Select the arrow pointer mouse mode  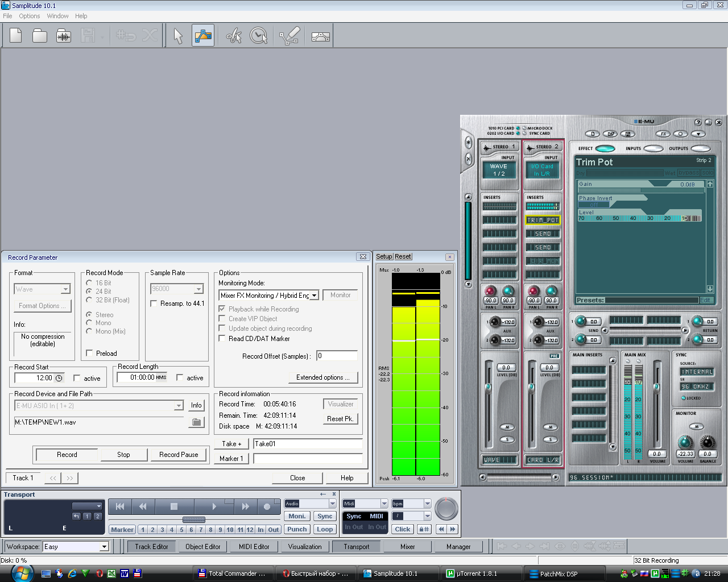click(x=178, y=36)
